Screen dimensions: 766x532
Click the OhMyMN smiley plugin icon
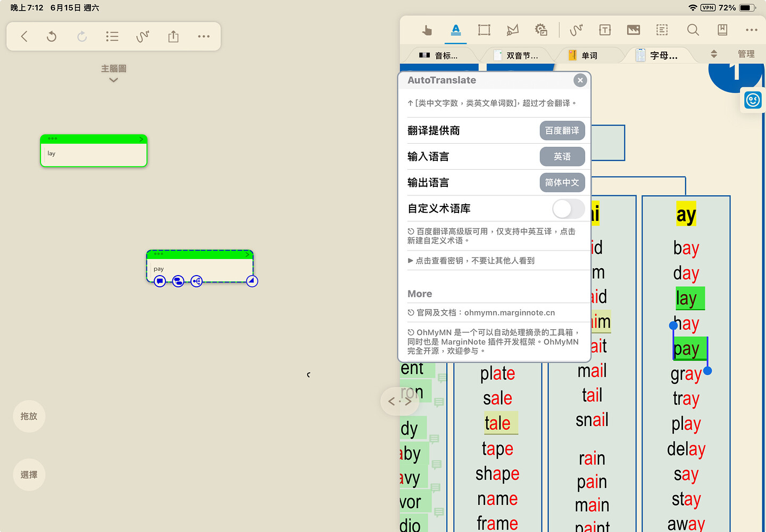tap(753, 100)
